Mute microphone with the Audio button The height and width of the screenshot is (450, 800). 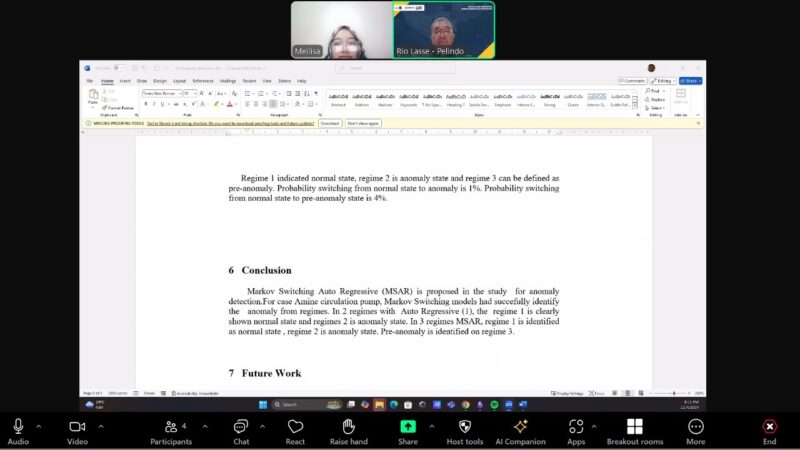18,430
